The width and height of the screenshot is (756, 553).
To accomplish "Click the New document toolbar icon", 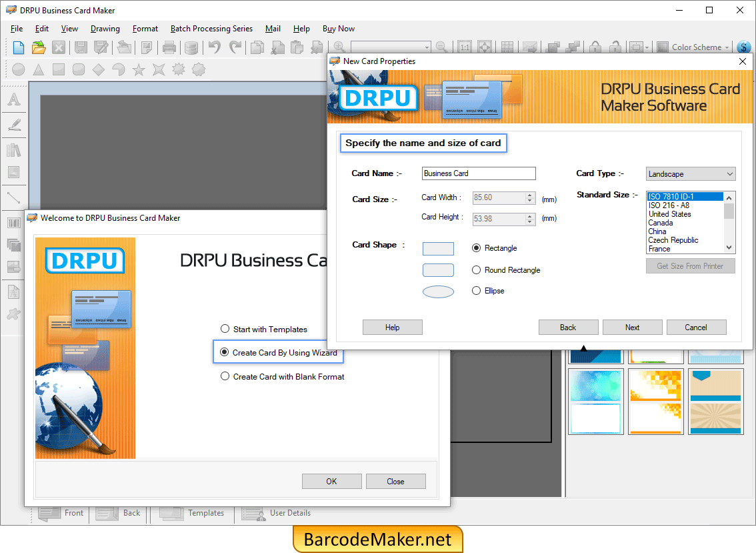I will click(18, 47).
